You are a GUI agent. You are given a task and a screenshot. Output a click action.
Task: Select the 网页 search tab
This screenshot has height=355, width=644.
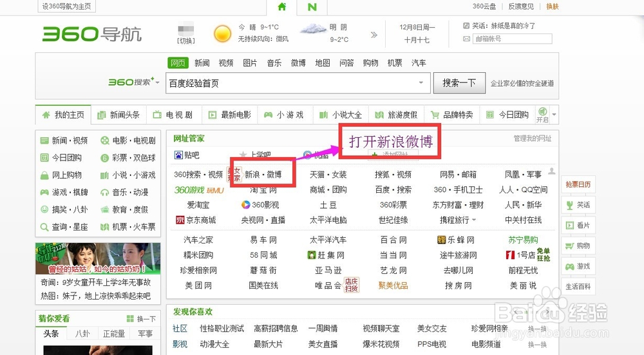(178, 62)
